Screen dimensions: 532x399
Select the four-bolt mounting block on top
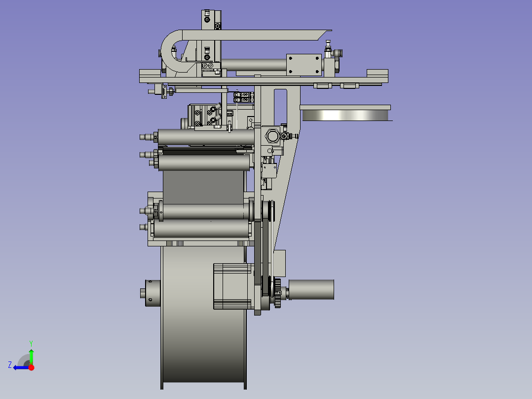point(304,65)
